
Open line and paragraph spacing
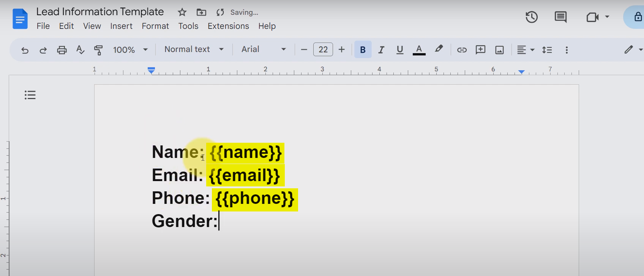click(x=547, y=50)
